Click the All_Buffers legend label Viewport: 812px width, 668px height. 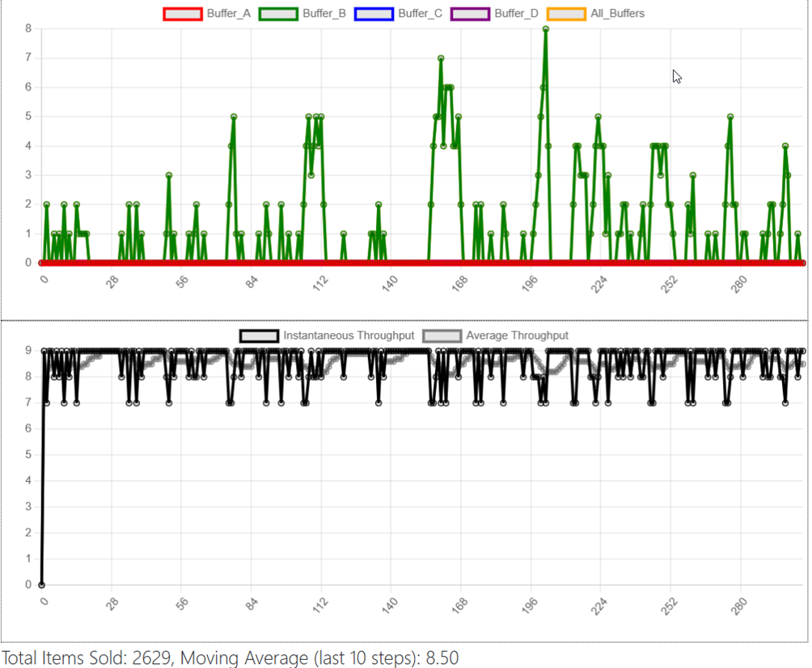point(618,14)
